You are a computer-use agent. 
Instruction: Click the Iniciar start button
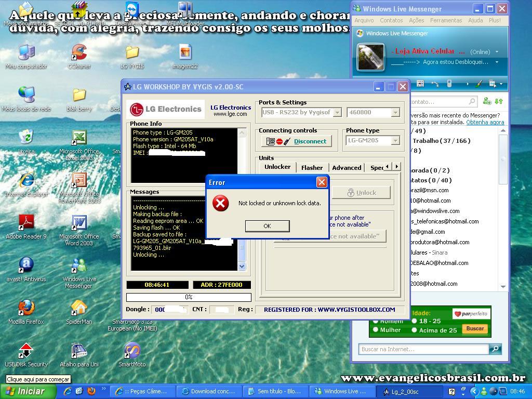[27, 391]
